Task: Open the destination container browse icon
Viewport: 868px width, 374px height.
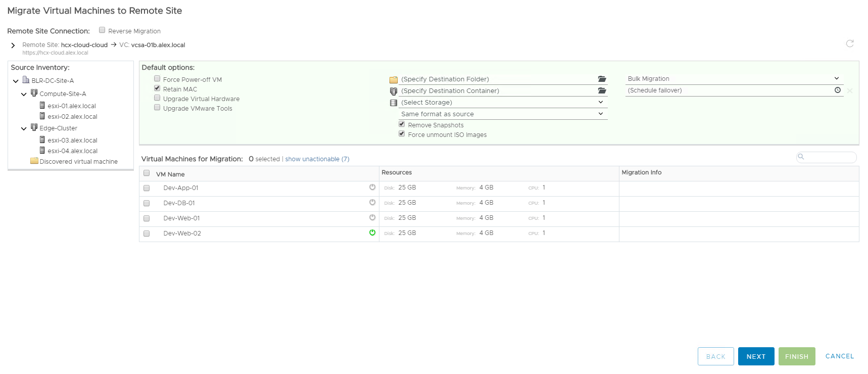Action: 602,91
